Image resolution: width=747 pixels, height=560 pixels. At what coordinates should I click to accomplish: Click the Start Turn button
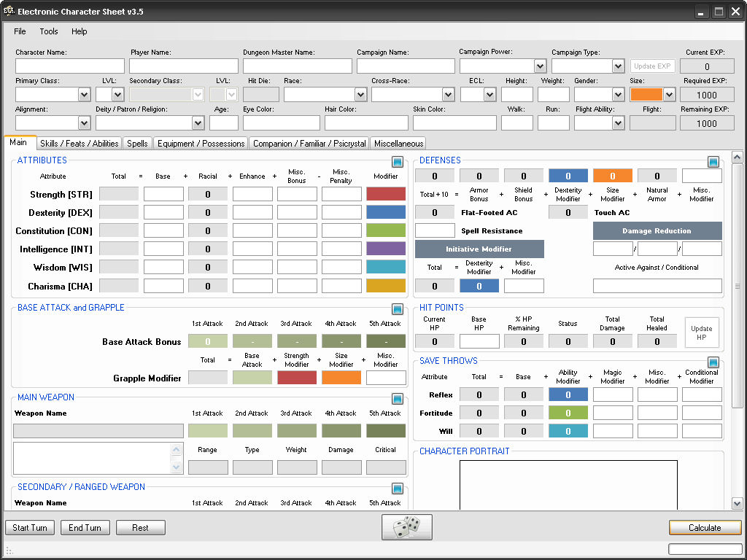click(x=29, y=528)
